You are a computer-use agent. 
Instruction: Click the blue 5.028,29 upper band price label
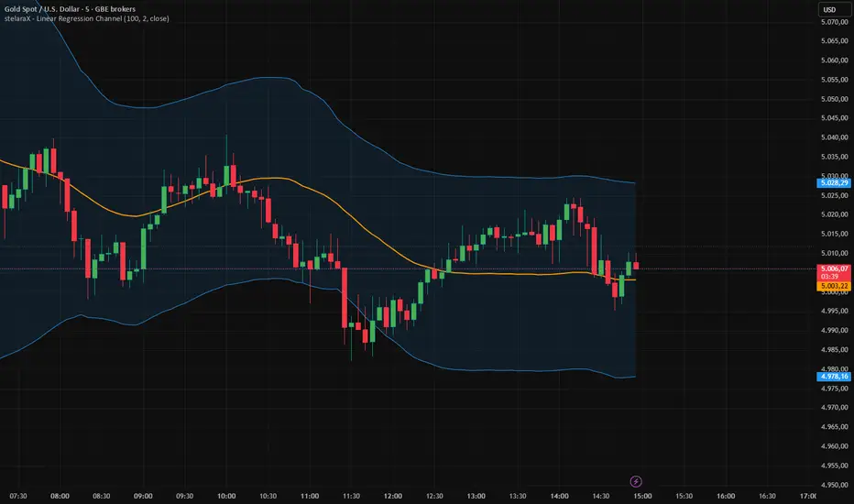(833, 183)
